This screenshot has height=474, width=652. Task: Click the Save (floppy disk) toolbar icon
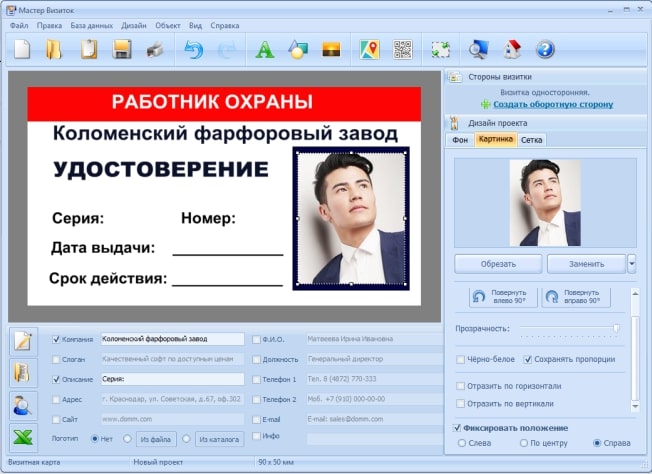122,48
